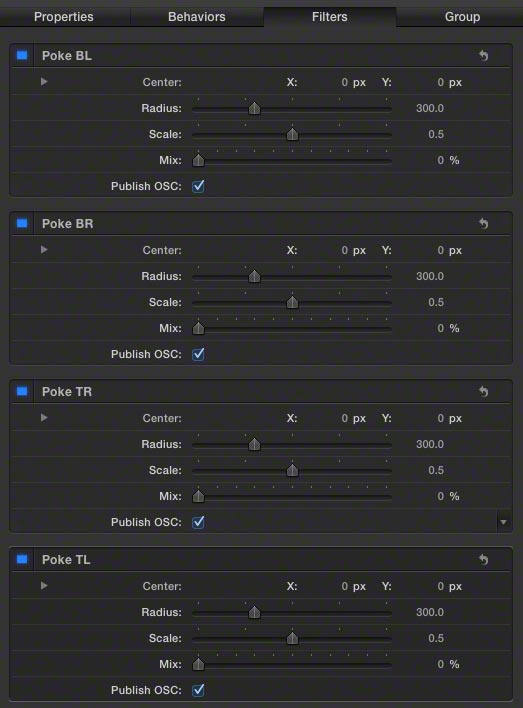Screen dimensions: 523x708
Task: Click Poke TR Scale value 0.5
Action: 436,470
